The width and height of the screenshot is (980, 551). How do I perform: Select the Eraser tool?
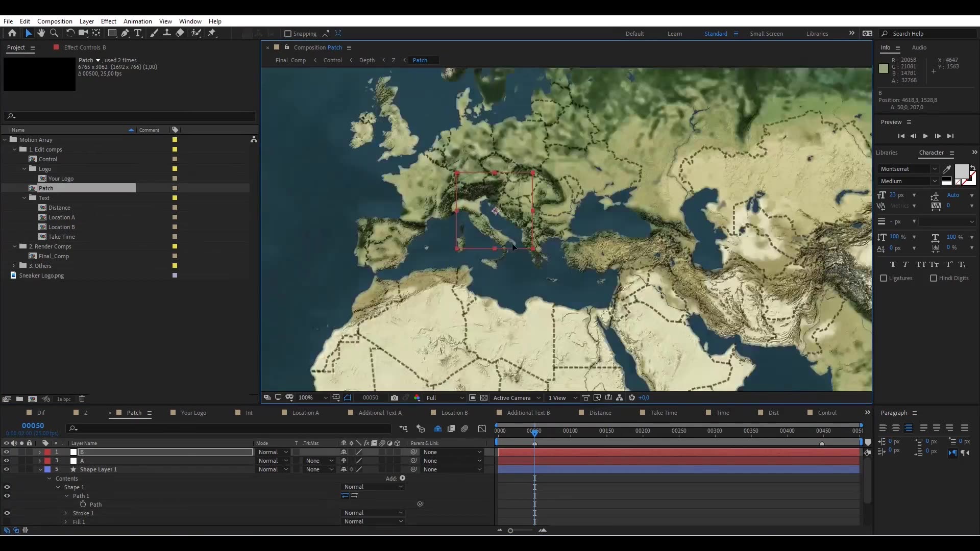(x=180, y=33)
